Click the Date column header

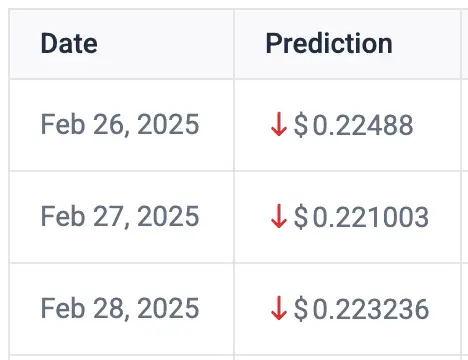tap(69, 44)
